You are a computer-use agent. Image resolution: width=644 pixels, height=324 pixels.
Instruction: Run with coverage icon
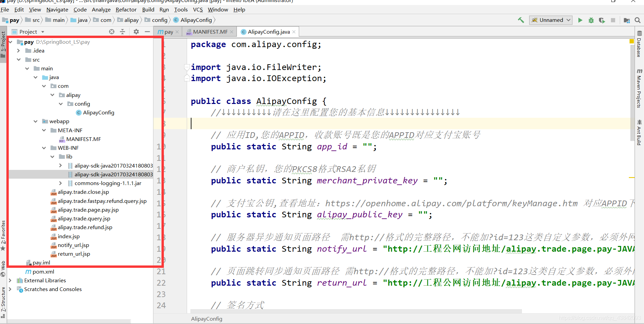[602, 20]
